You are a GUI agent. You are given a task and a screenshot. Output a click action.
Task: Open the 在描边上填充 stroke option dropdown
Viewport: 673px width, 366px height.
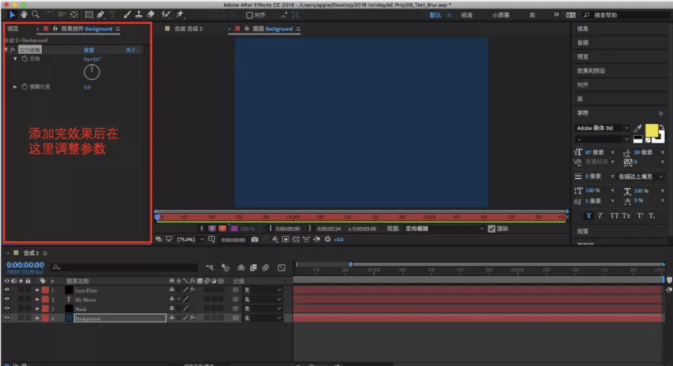pyautogui.click(x=640, y=176)
